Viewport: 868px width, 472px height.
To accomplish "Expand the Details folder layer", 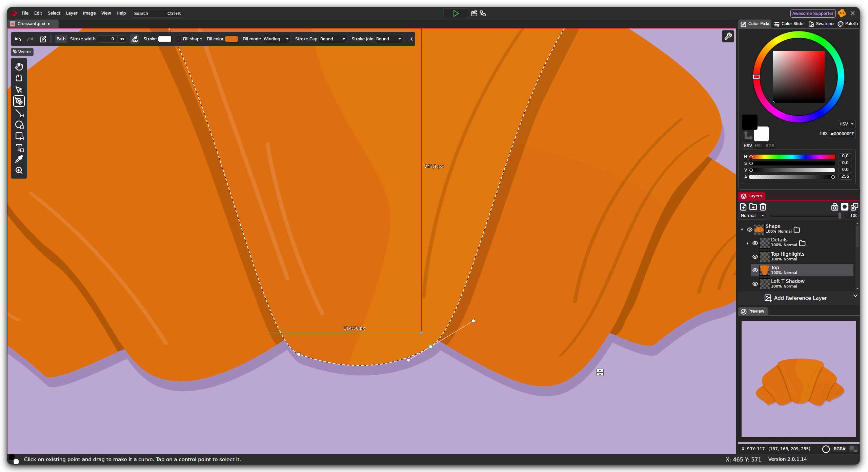I will coord(748,243).
